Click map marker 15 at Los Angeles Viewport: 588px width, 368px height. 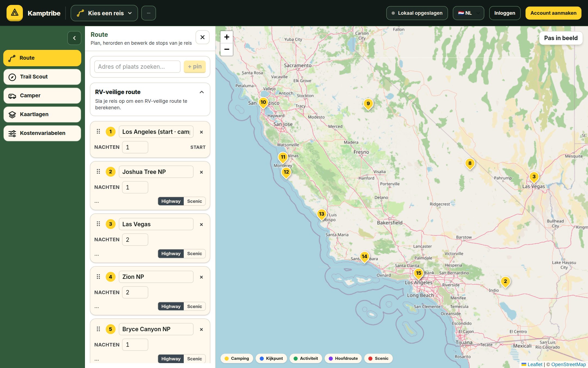[418, 273]
